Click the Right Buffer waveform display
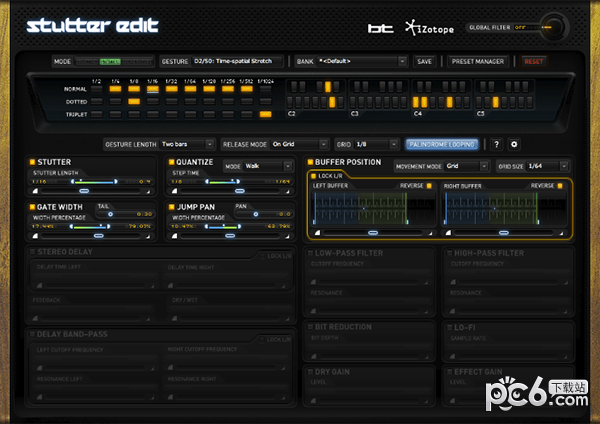This screenshot has height=424, width=600. coord(504,208)
